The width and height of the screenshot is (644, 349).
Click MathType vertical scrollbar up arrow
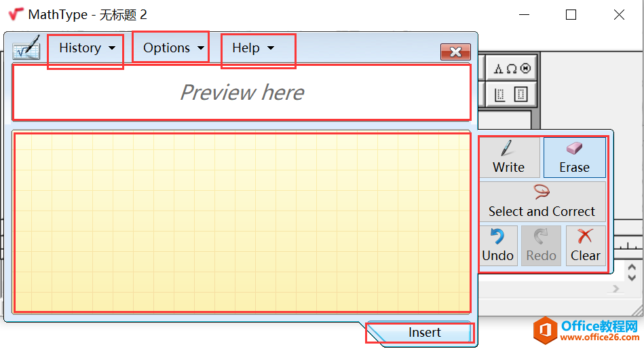coord(632,268)
